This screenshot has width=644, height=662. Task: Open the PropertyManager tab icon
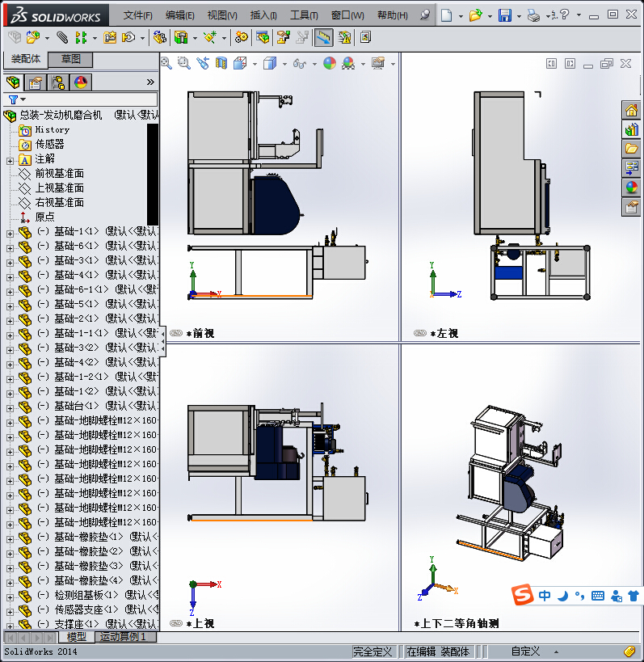click(36, 82)
